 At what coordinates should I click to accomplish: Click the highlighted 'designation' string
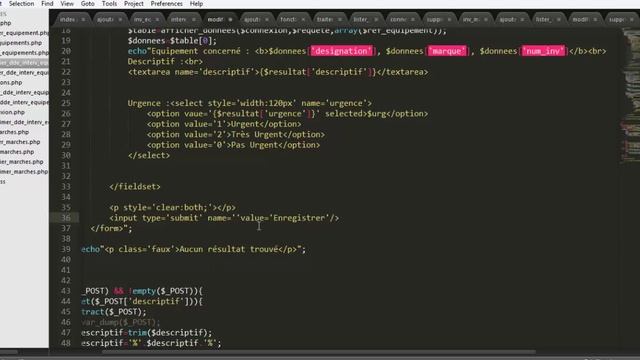tap(341, 51)
